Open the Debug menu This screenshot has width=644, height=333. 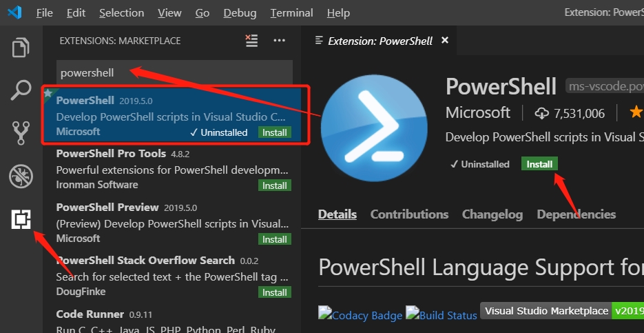(x=240, y=12)
